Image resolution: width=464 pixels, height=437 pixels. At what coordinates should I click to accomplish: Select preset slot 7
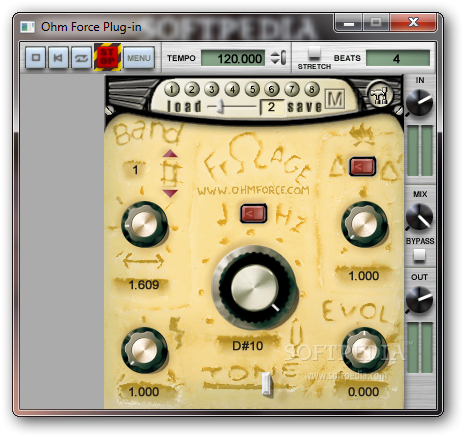292,89
